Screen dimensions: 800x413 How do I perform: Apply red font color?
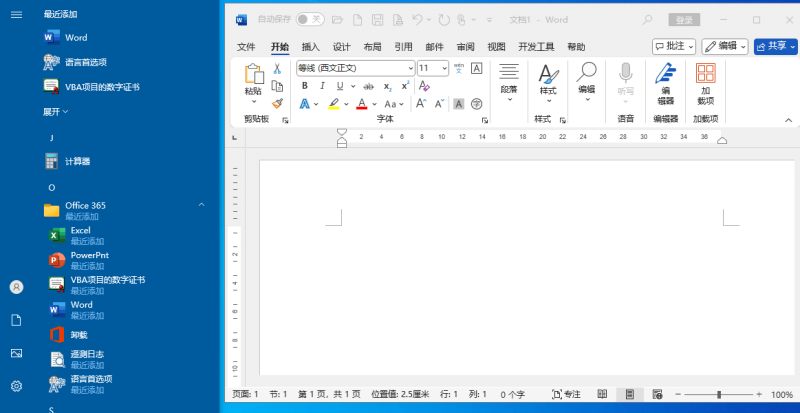click(x=362, y=104)
